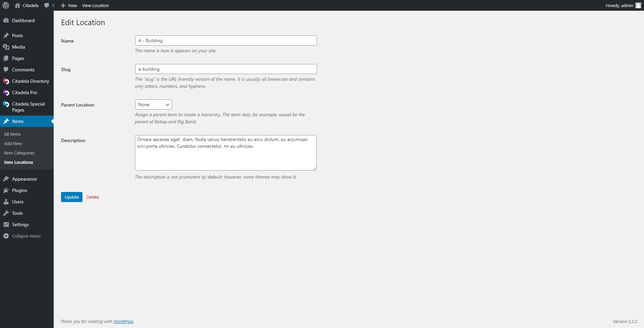The image size is (644, 328).
Task: Click the Comments speech bubble sidebar icon
Action: (x=6, y=70)
